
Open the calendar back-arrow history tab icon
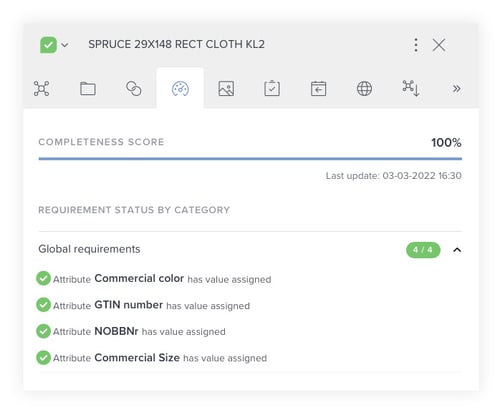[318, 89]
